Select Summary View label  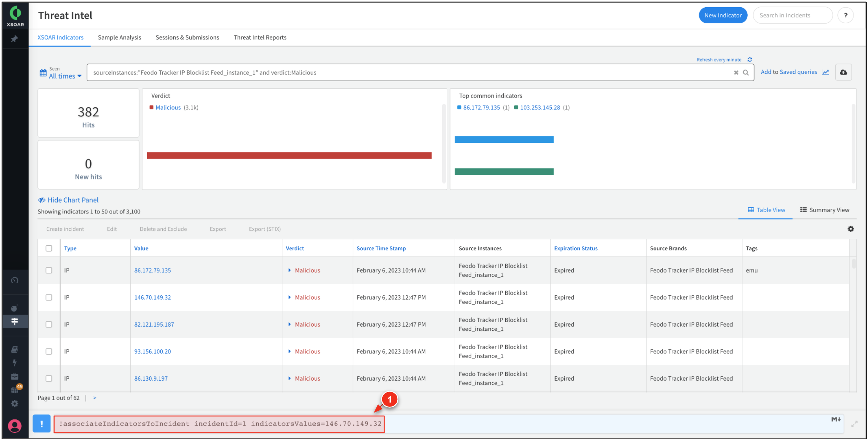pos(829,210)
